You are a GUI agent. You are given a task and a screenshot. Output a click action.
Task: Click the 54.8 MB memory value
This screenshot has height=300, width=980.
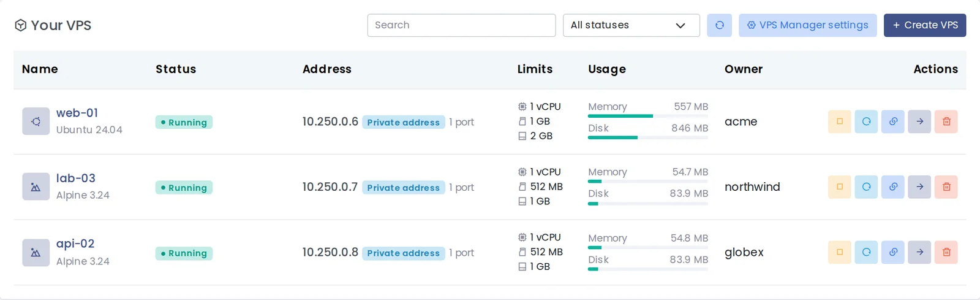tap(689, 238)
